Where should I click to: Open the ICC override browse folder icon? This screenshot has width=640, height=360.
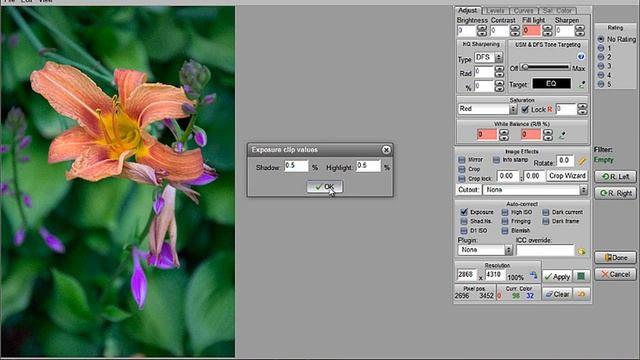(581, 251)
